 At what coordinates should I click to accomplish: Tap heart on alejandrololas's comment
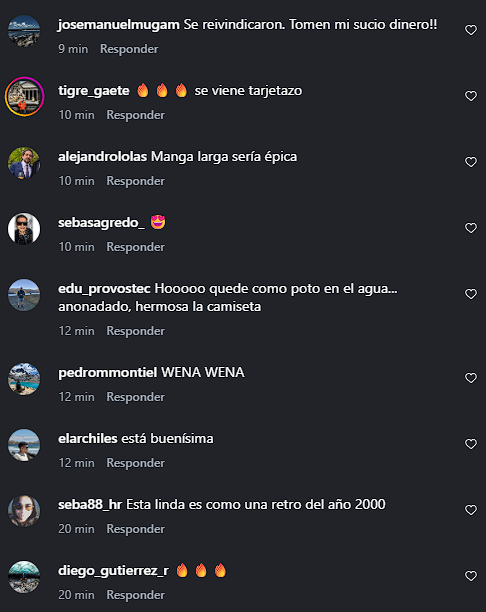click(x=471, y=162)
